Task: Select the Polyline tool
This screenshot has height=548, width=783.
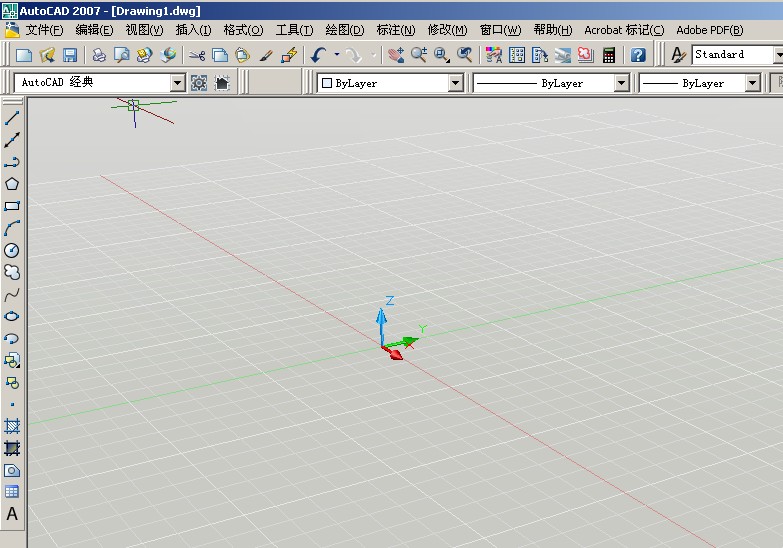Action: pyautogui.click(x=12, y=162)
